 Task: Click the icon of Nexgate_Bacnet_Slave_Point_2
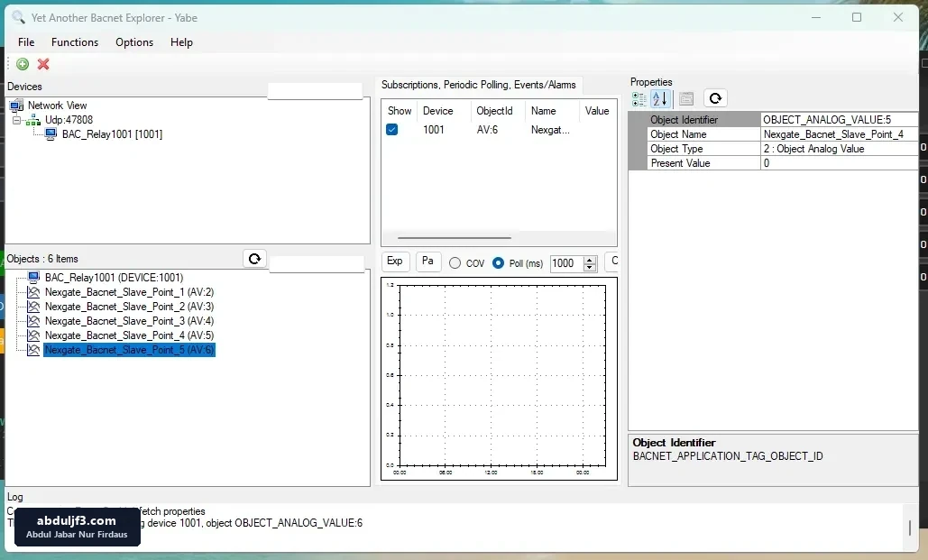pyautogui.click(x=33, y=306)
